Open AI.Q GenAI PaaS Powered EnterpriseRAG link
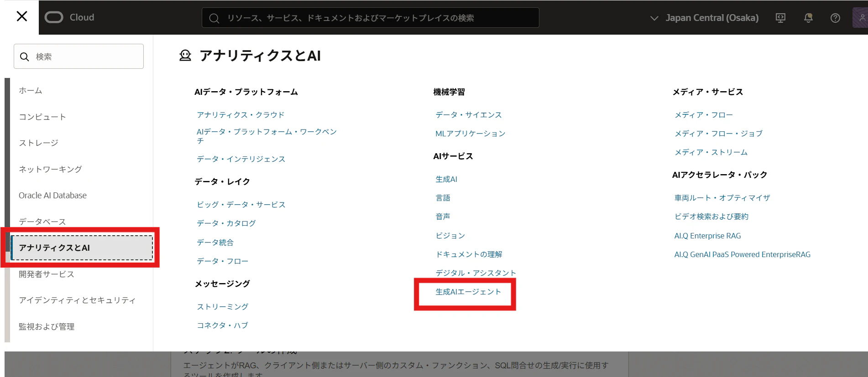 tap(743, 254)
